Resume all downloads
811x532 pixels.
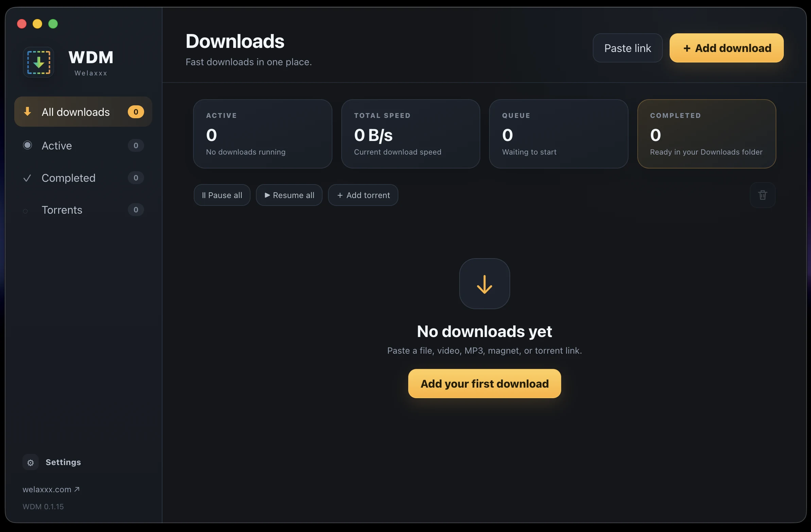[289, 195]
